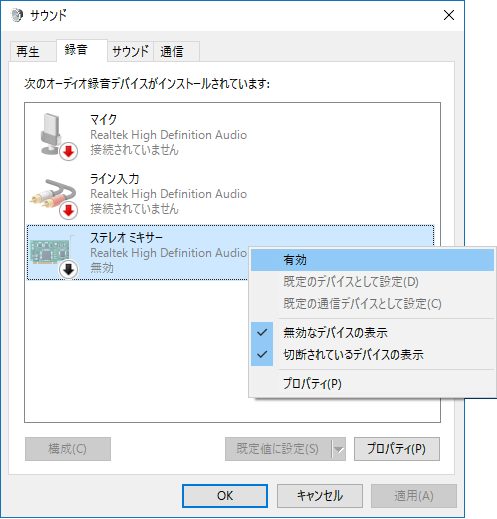
Task: Expand the 既定値に設定 dropdown arrow
Action: point(339,449)
